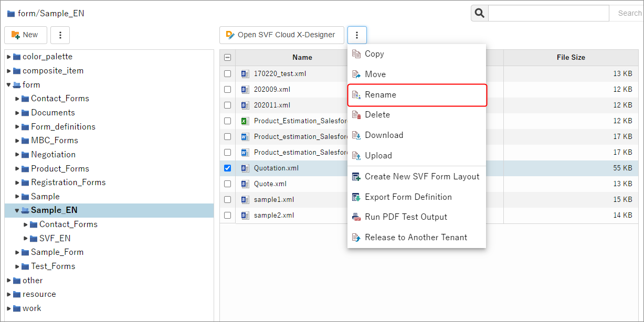The height and width of the screenshot is (322, 644).
Task: Click the Move icon in menu
Action: pos(356,74)
